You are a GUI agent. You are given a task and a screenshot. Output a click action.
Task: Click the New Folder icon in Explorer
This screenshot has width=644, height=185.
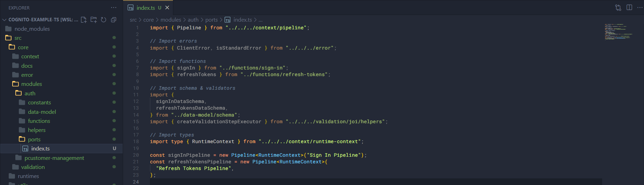93,20
